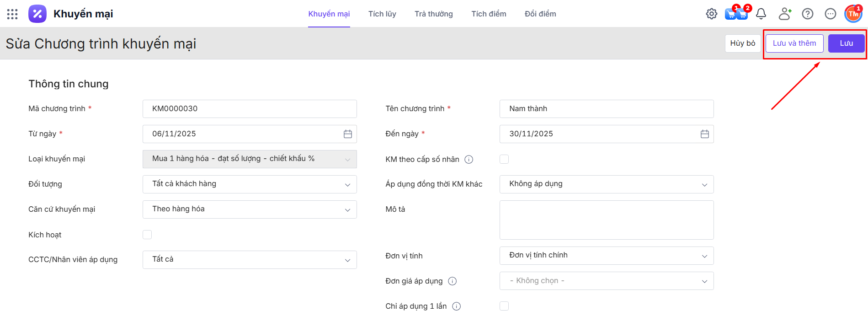Switch to the Tích lũy tab
This screenshot has width=868, height=311.
[382, 14]
